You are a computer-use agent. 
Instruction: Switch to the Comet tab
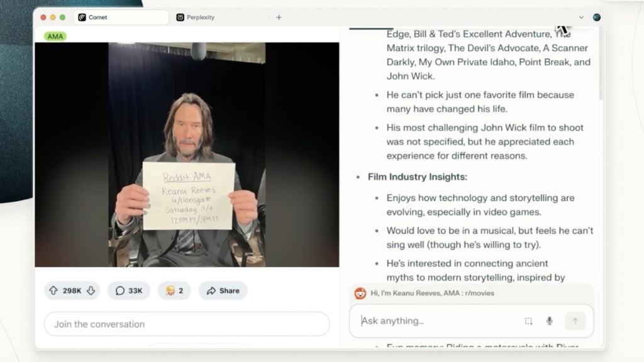[119, 18]
